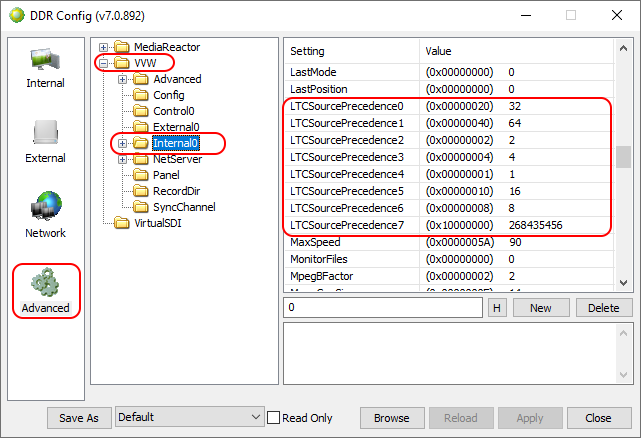641x438 pixels.
Task: Open the External drive section icon
Action: [x=45, y=132]
